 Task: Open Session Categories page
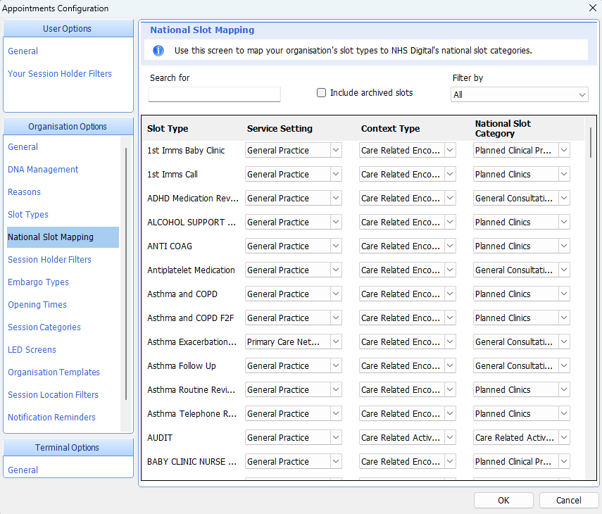(44, 327)
